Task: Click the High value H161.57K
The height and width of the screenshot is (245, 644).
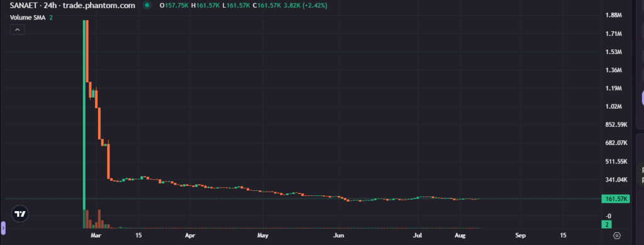Action: point(206,6)
